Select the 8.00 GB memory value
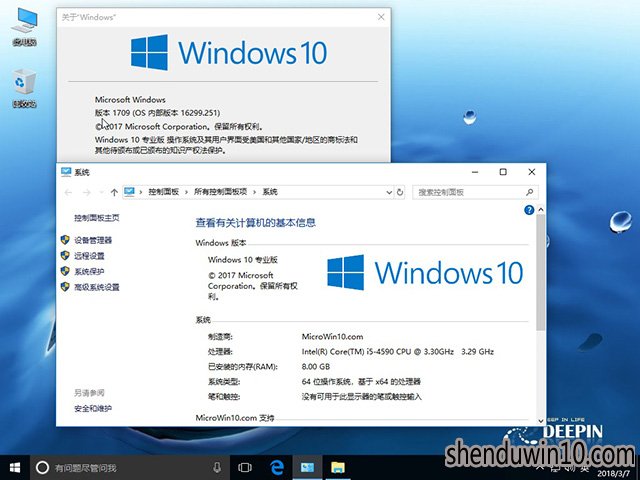Image resolution: width=640 pixels, height=480 pixels. [316, 367]
